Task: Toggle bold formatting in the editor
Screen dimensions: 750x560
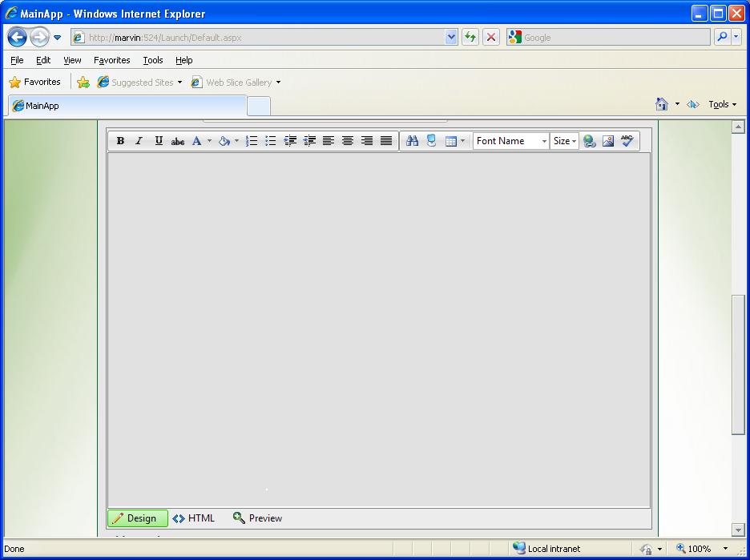Action: point(120,140)
